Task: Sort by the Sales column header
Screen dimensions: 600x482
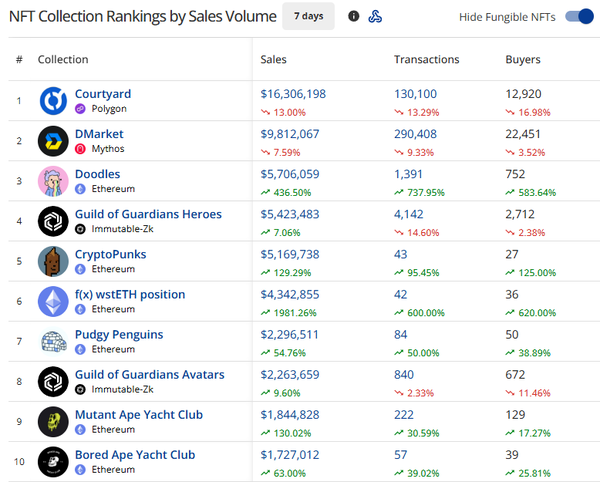Action: (274, 59)
